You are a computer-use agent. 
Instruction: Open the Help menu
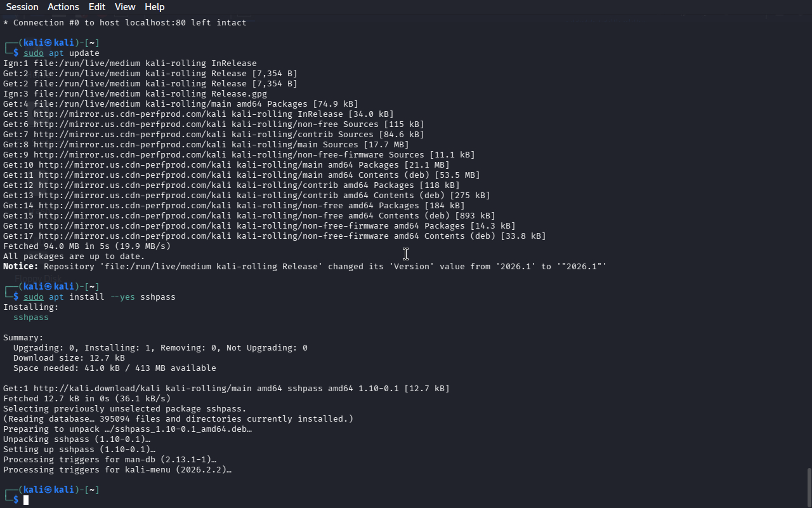tap(155, 7)
